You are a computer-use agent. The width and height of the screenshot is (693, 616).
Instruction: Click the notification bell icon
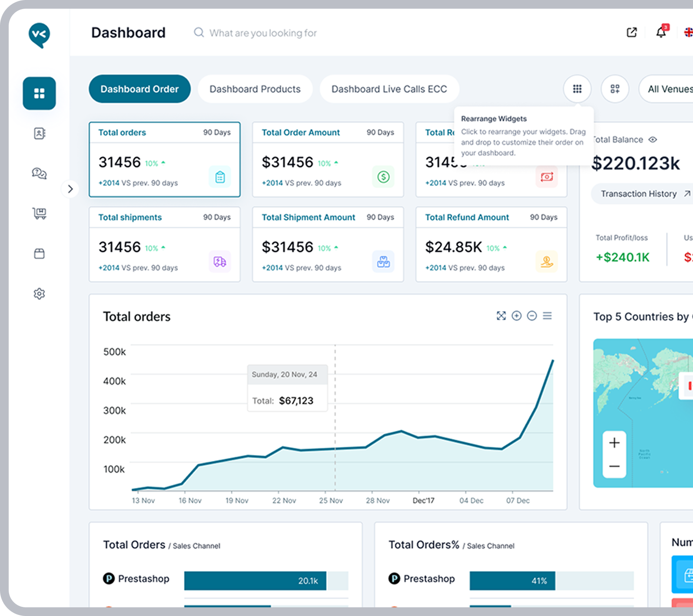(661, 33)
